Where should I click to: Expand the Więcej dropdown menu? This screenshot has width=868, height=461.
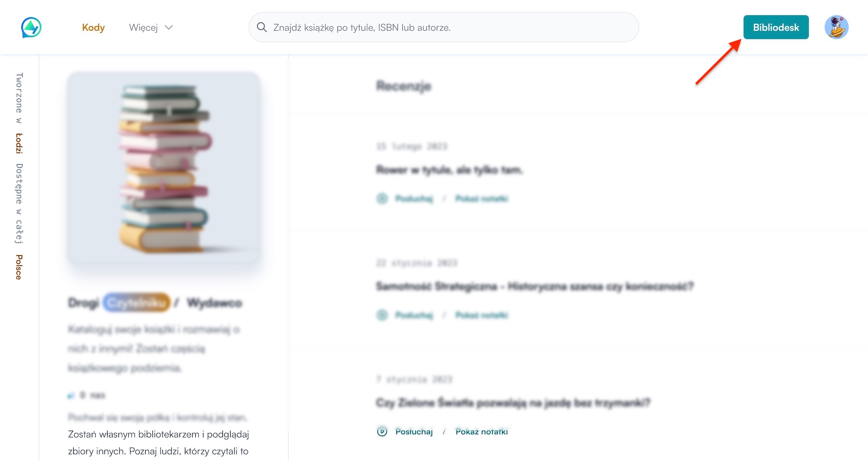click(151, 28)
